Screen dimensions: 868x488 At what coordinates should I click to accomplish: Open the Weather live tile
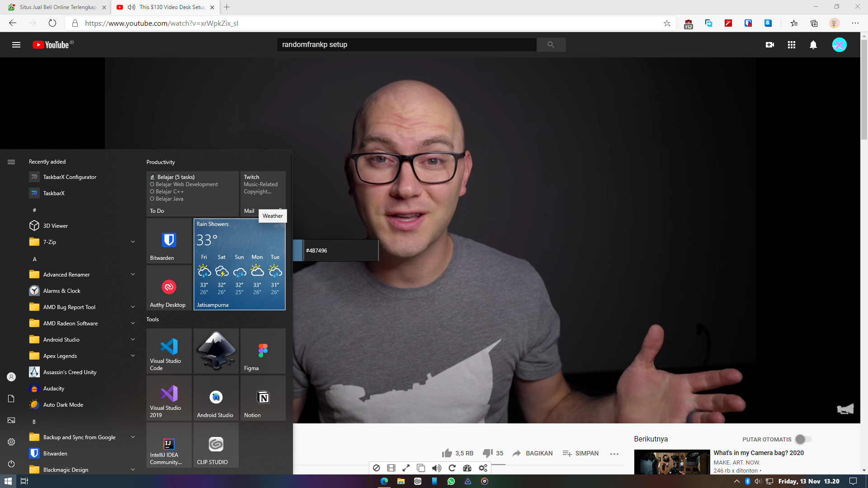coord(240,264)
